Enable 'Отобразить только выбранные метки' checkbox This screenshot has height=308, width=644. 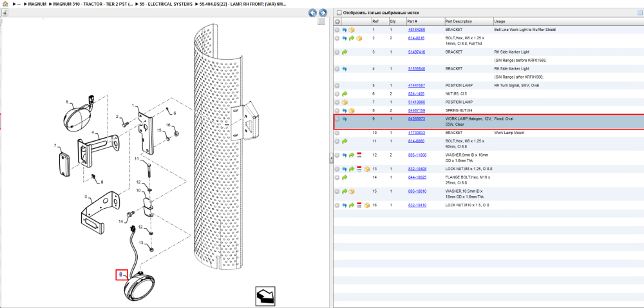click(x=339, y=13)
